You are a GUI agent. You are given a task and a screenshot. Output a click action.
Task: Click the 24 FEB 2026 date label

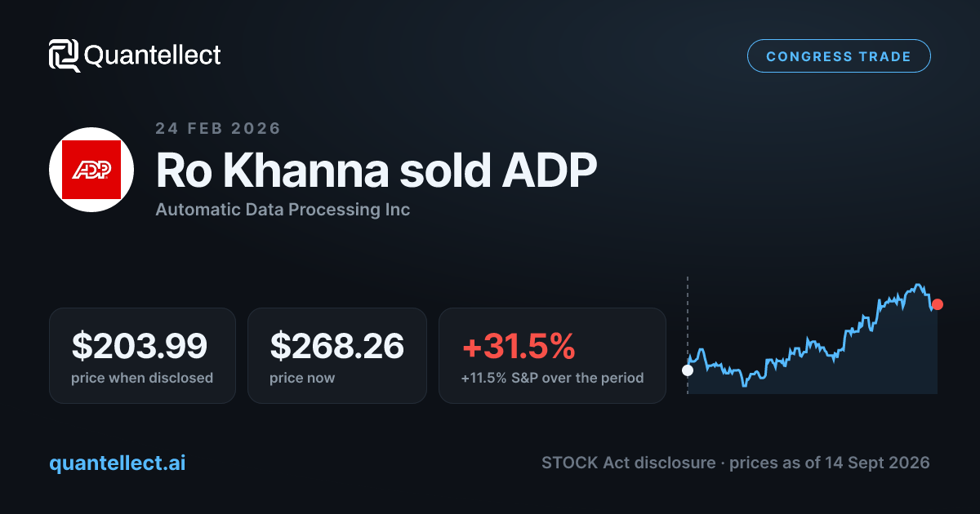pyautogui.click(x=218, y=128)
